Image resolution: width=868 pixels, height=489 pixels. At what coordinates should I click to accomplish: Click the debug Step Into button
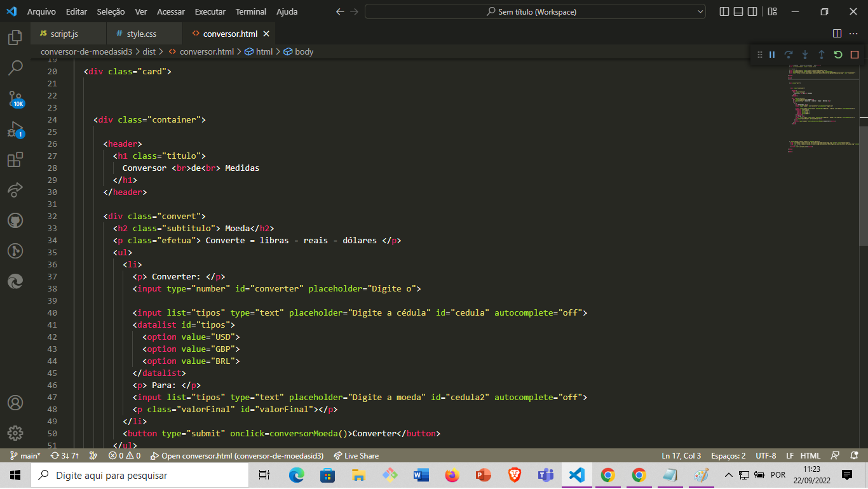[805, 55]
